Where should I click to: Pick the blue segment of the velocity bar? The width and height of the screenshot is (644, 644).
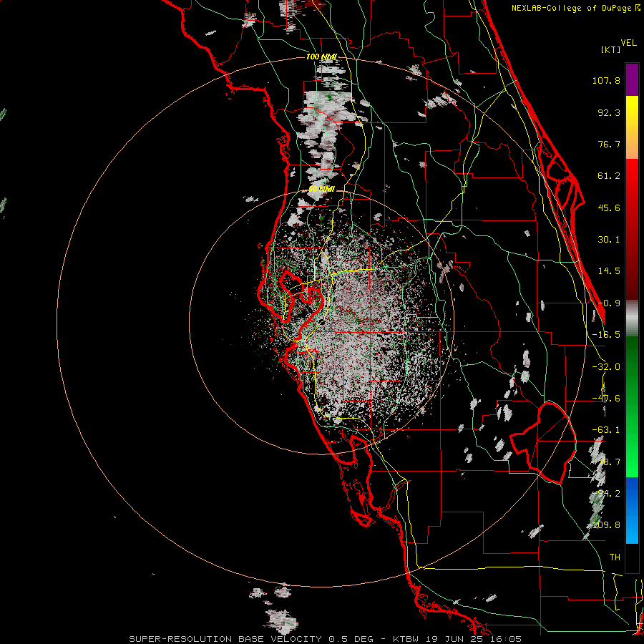[632, 510]
